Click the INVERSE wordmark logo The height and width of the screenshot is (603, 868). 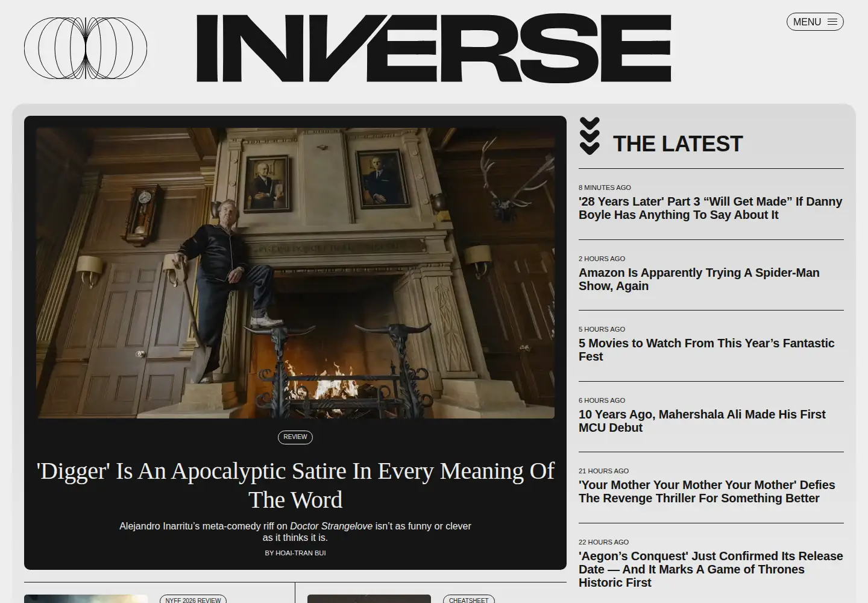click(x=434, y=48)
